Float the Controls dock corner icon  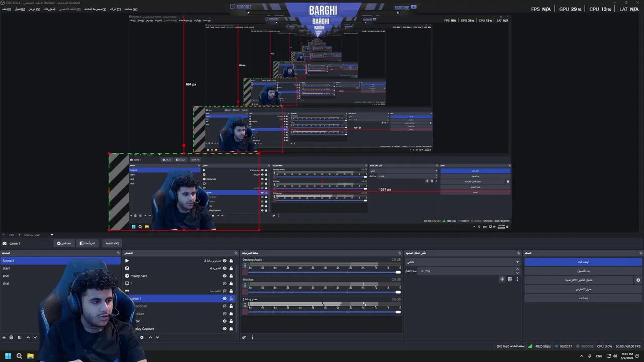click(640, 253)
